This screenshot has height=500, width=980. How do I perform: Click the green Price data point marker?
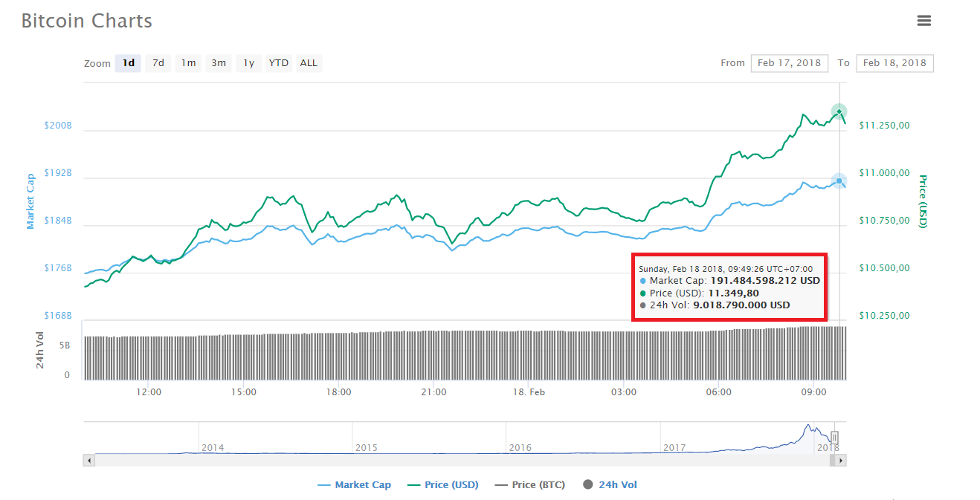point(837,110)
